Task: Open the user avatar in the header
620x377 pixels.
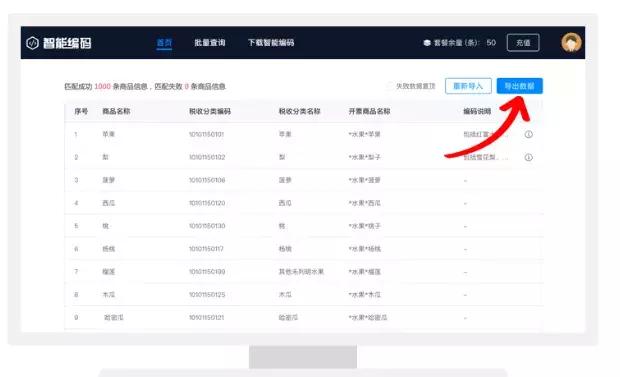Action: point(571,43)
